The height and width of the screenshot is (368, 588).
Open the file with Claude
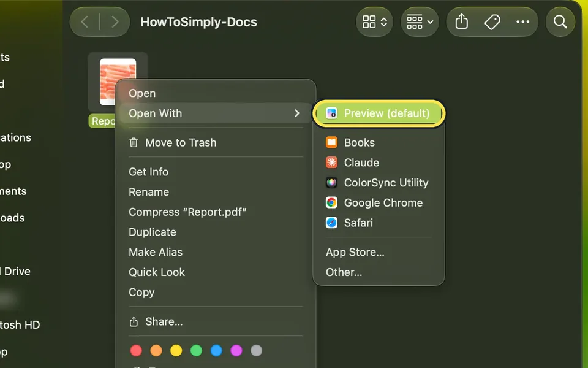379,163
